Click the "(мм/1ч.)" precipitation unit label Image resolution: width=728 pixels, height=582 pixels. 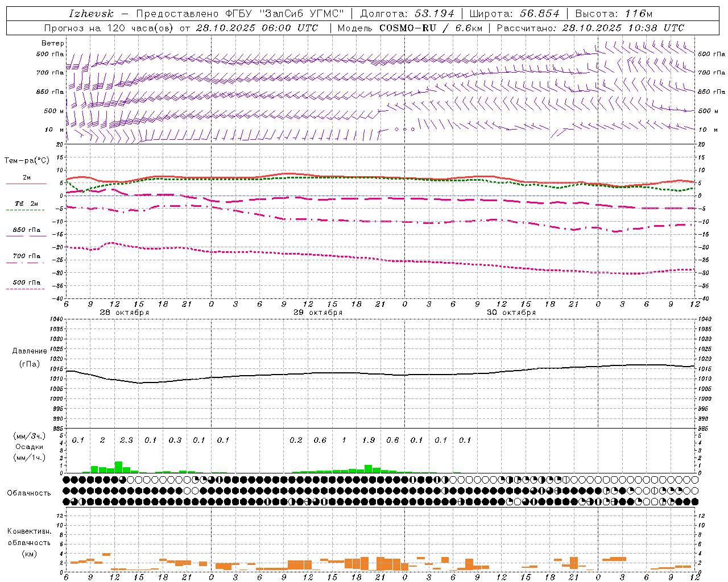point(29,458)
